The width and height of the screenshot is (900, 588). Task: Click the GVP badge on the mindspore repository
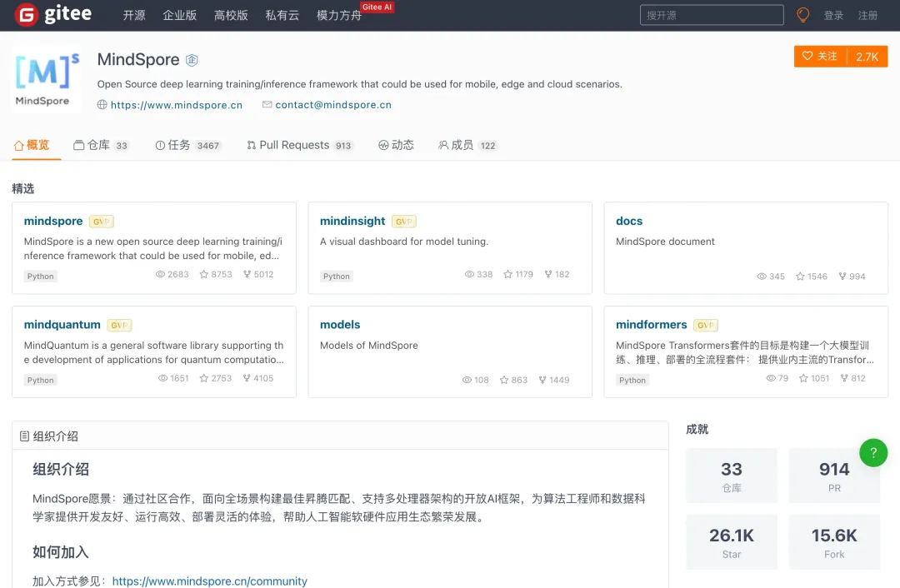pos(101,221)
